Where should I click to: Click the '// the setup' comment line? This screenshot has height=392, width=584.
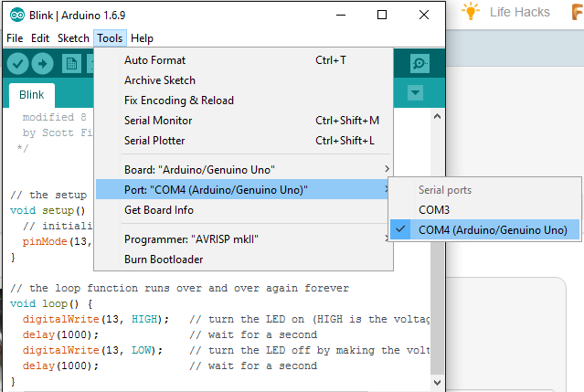[x=48, y=195]
